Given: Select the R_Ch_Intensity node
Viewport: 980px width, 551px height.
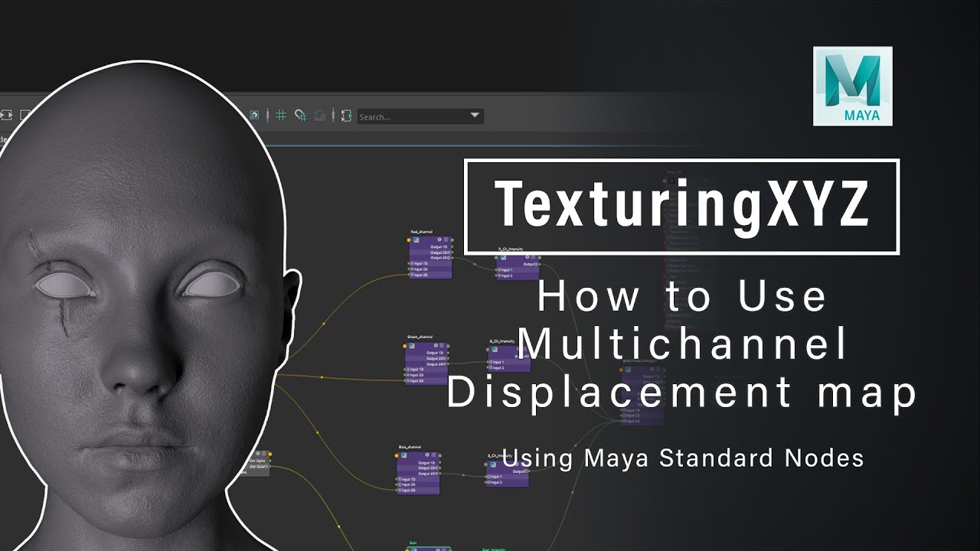Looking at the screenshot, I should point(518,266).
